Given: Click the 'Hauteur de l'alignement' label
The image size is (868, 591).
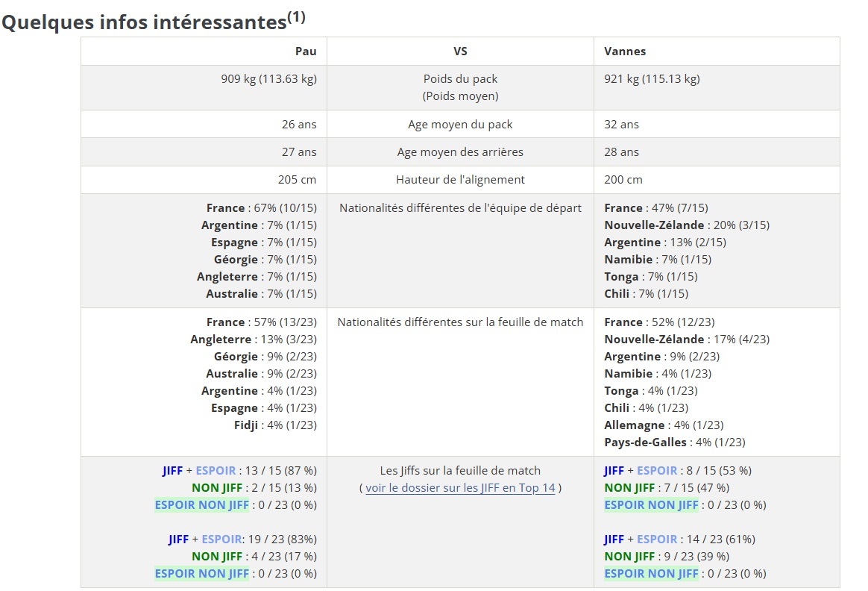Looking at the screenshot, I should point(460,180).
